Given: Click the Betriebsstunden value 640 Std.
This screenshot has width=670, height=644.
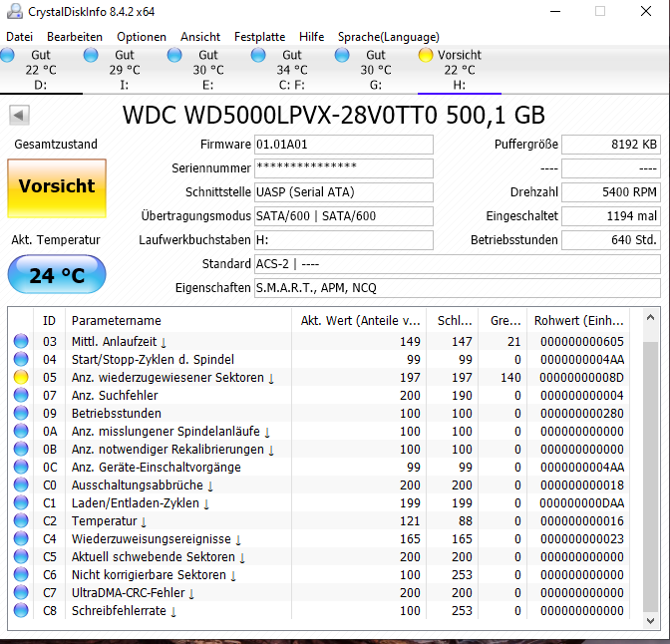Looking at the screenshot, I should 611,240.
